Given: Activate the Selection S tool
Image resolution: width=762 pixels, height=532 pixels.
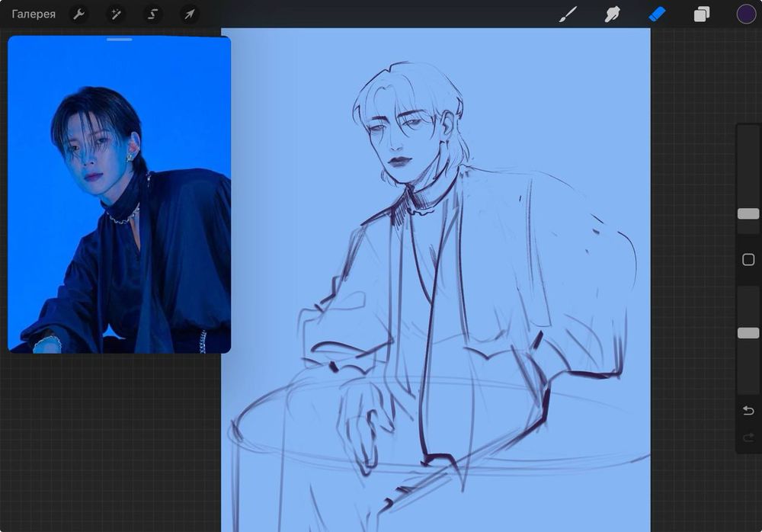Looking at the screenshot, I should pos(152,14).
